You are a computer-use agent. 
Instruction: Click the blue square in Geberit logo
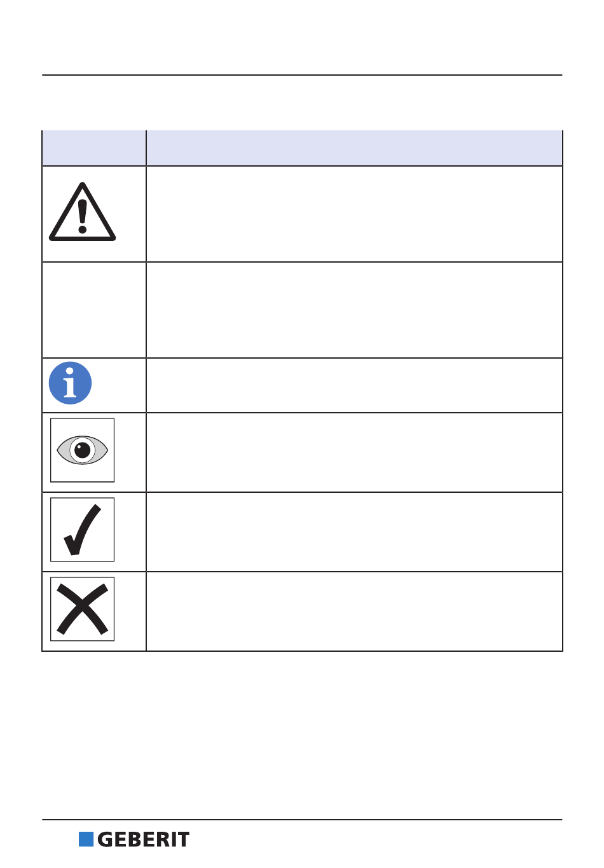click(86, 839)
